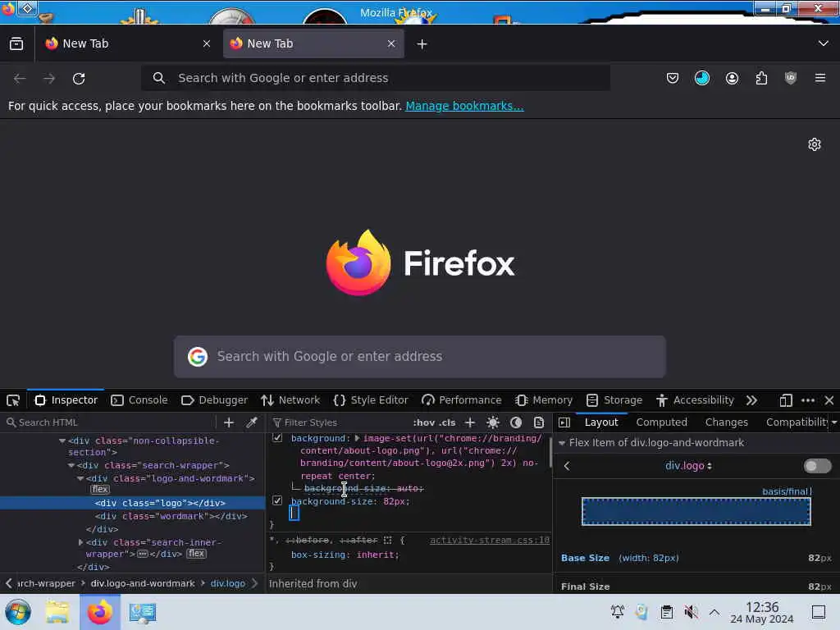Click Firefox logo on new tab page

[358, 262]
